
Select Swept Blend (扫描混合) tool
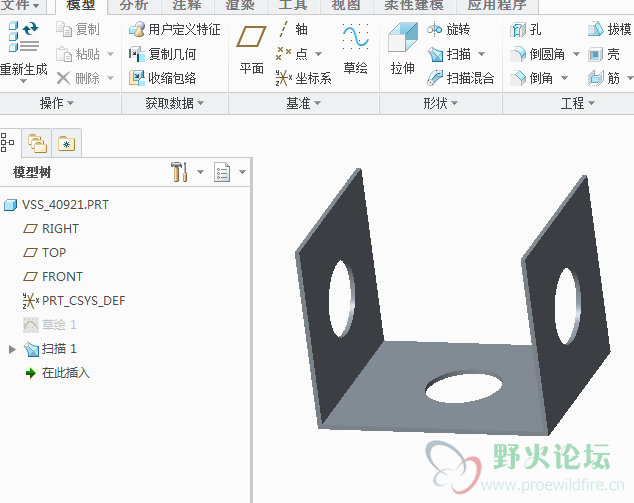[461, 78]
